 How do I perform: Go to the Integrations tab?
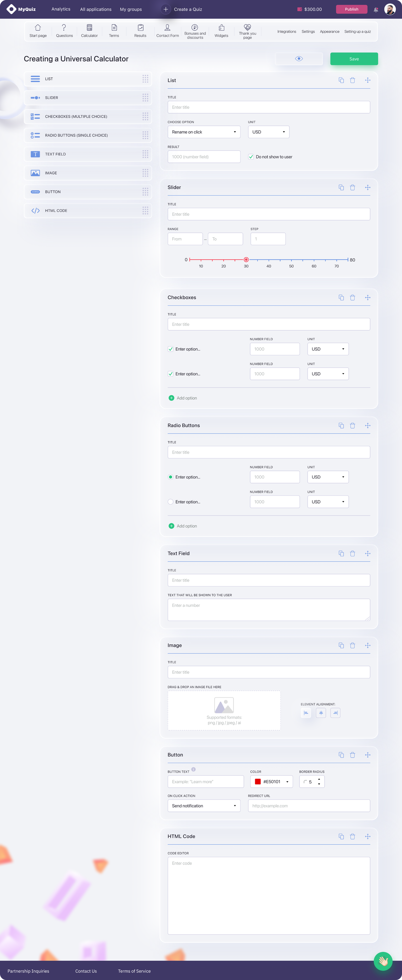coord(287,32)
